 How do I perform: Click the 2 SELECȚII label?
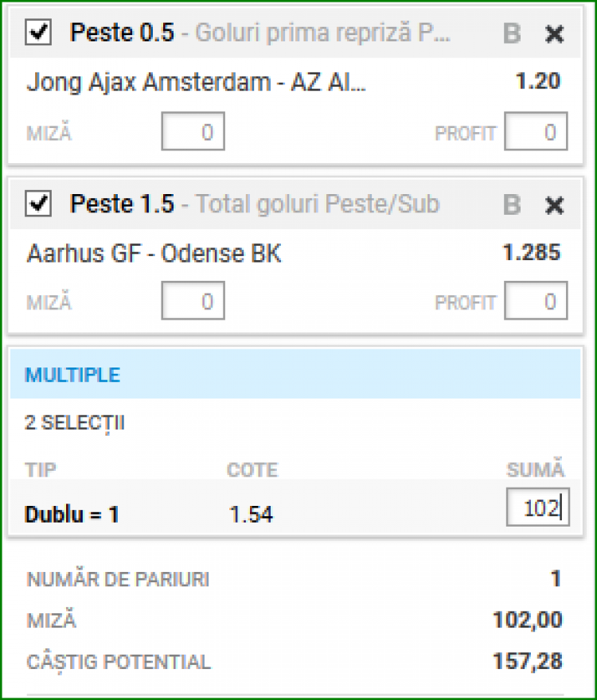(75, 423)
